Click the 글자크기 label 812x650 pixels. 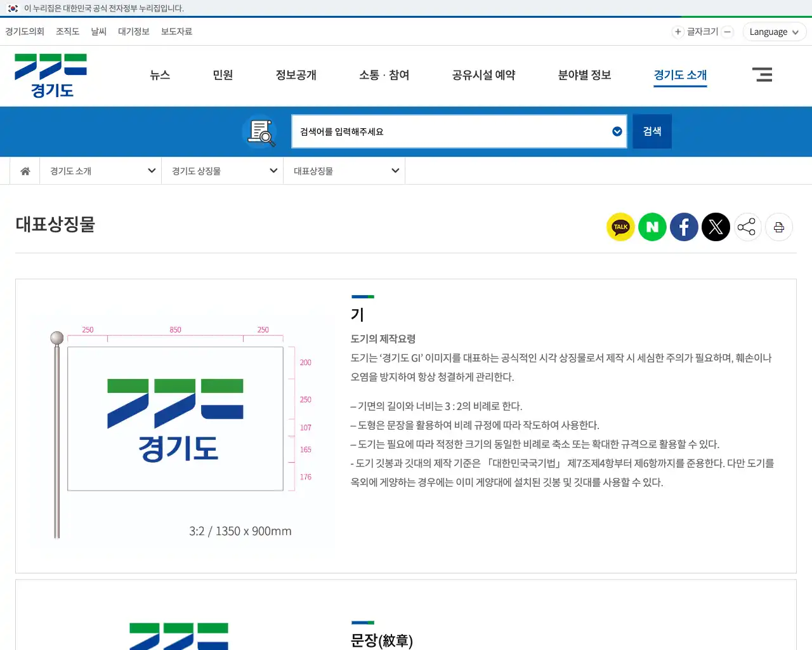click(x=703, y=32)
